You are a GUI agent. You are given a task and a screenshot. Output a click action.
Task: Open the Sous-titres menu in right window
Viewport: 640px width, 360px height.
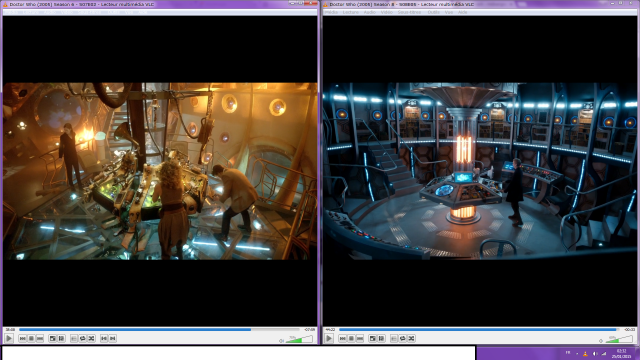tap(409, 12)
